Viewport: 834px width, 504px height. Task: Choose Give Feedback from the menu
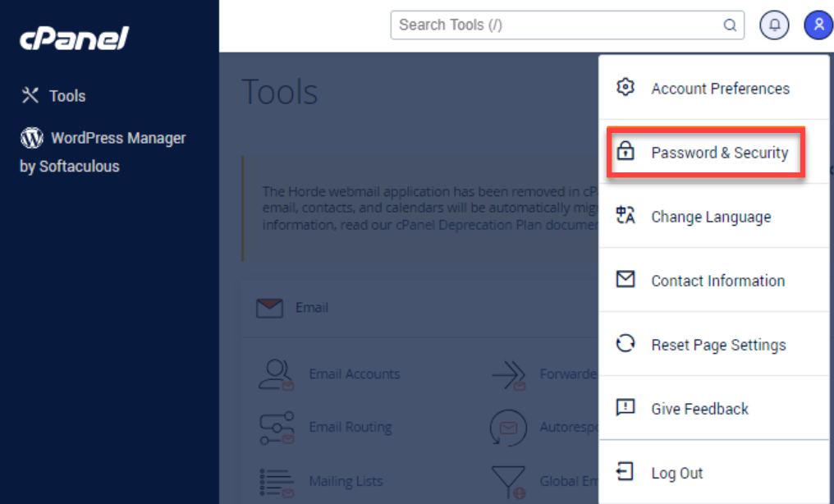pyautogui.click(x=699, y=409)
